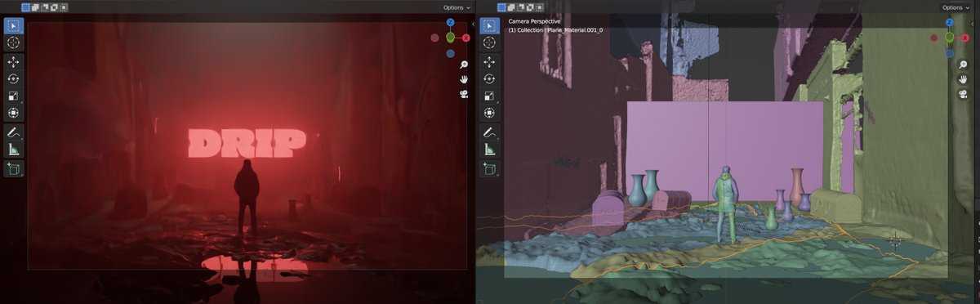Click the zoom magnifier icon in left viewport
The height and width of the screenshot is (304, 980).
463,65
